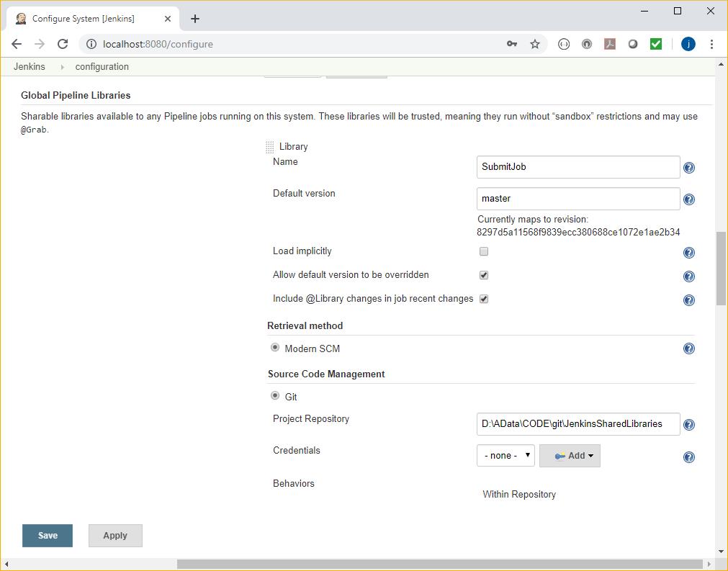Click the Within Repository behaviors text

519,495
